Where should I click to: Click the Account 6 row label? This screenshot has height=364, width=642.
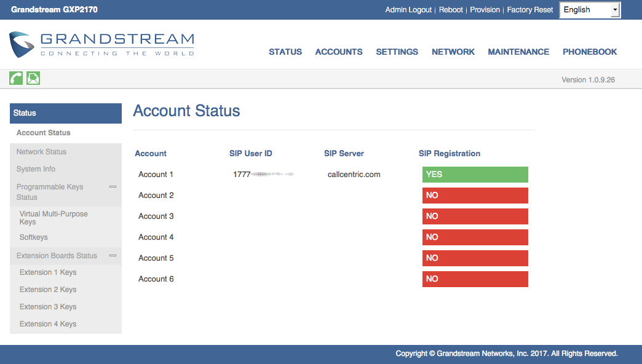pos(156,279)
